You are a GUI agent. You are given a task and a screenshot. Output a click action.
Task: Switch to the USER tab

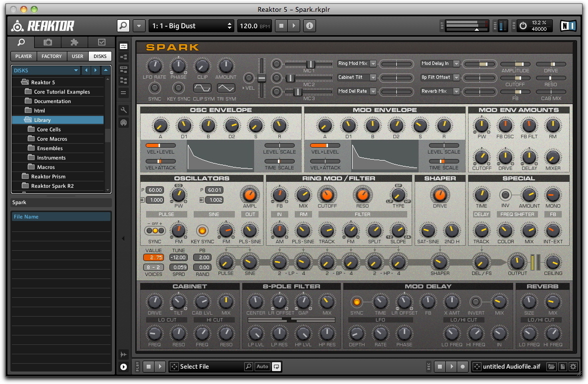(78, 56)
